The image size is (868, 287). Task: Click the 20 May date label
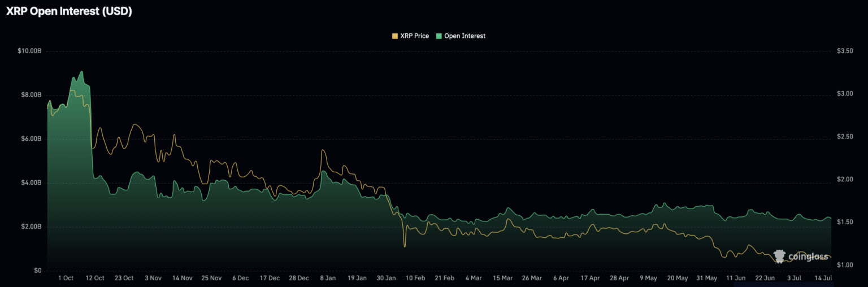tap(678, 279)
